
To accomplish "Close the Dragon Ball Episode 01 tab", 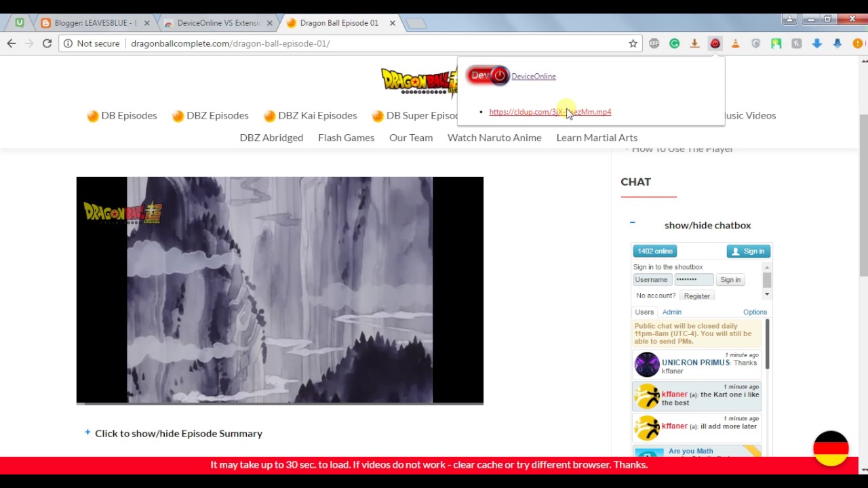I will 392,23.
